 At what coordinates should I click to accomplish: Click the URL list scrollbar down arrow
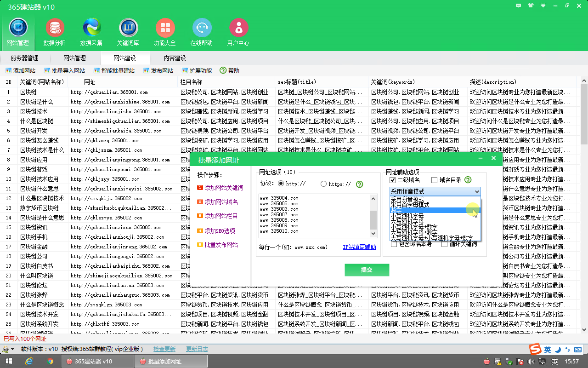(x=373, y=233)
